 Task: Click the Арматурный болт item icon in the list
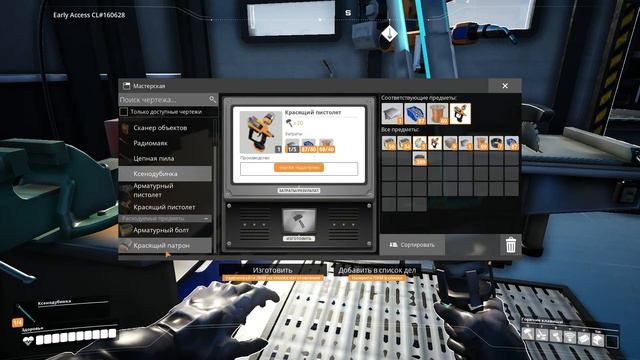[x=126, y=230]
